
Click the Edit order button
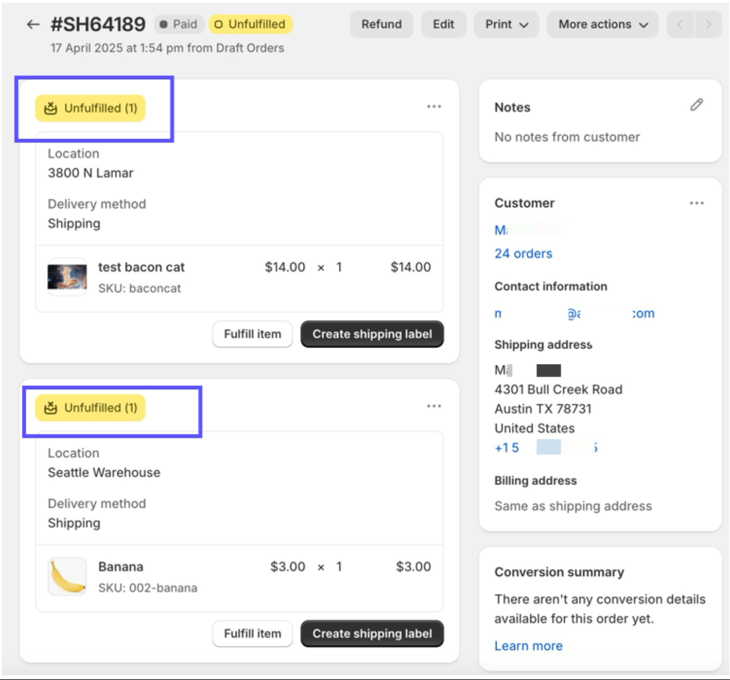point(443,24)
